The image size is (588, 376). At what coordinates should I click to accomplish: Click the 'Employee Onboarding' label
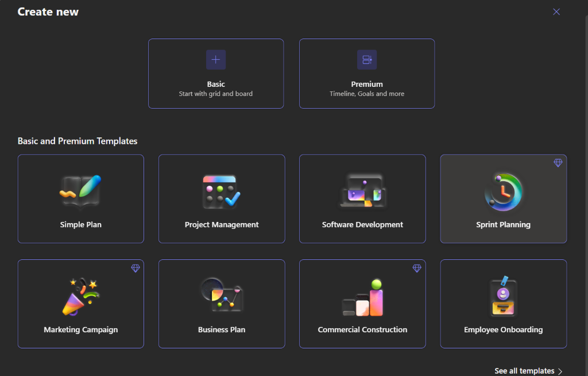coord(503,330)
